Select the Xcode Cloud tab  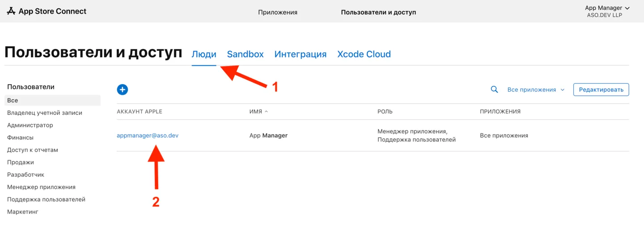pos(364,54)
